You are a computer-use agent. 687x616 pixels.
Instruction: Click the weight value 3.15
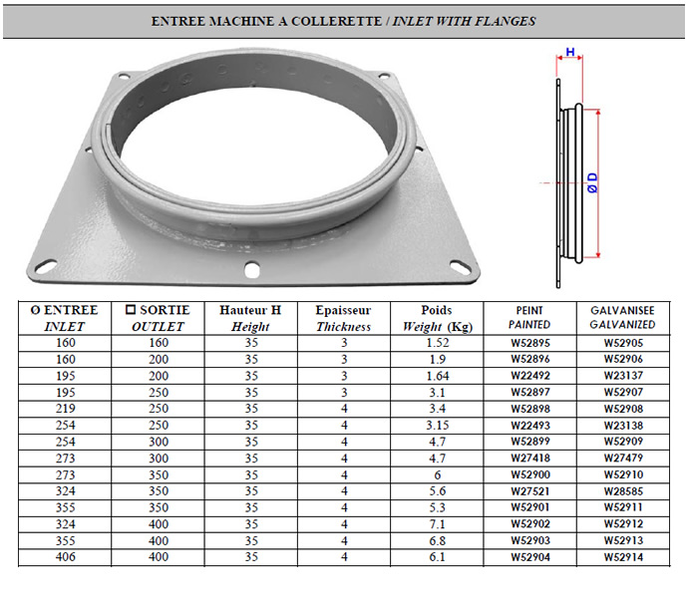coord(437,425)
